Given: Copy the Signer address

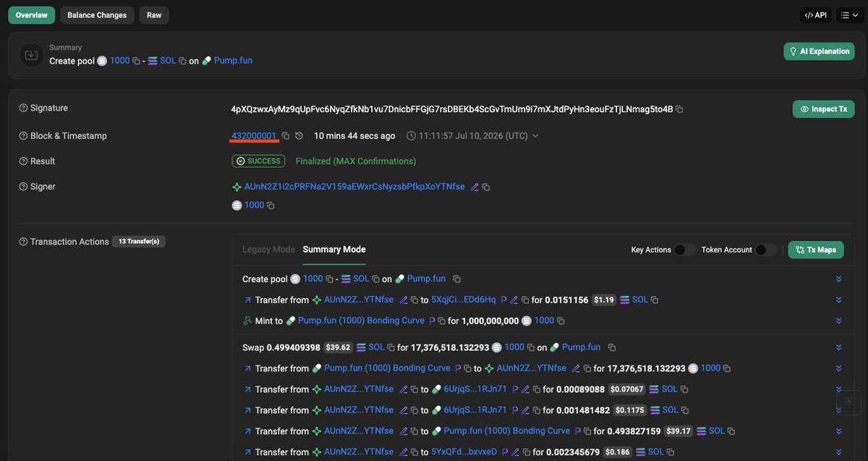Looking at the screenshot, I should click(x=486, y=187).
